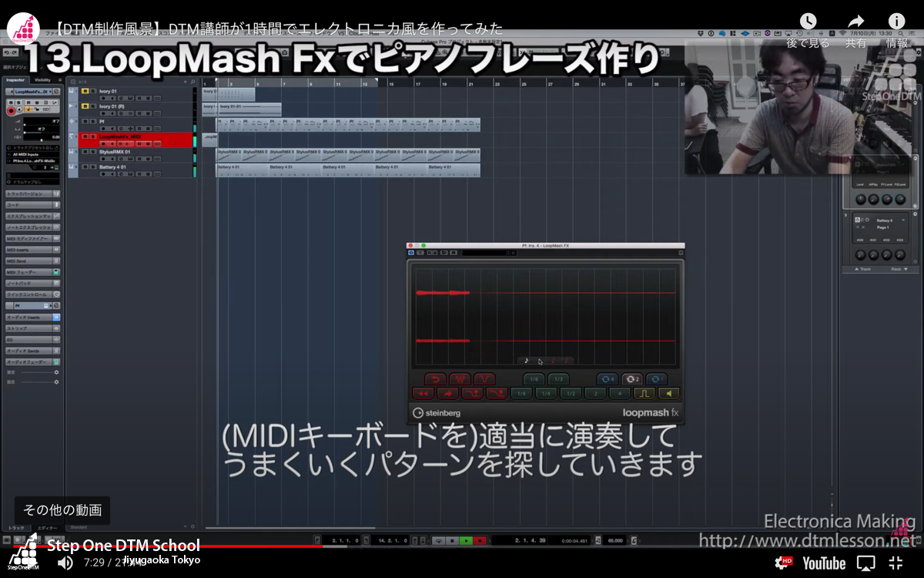Expand トラックバージョン inspector section
The image size is (924, 578).
[x=32, y=193]
